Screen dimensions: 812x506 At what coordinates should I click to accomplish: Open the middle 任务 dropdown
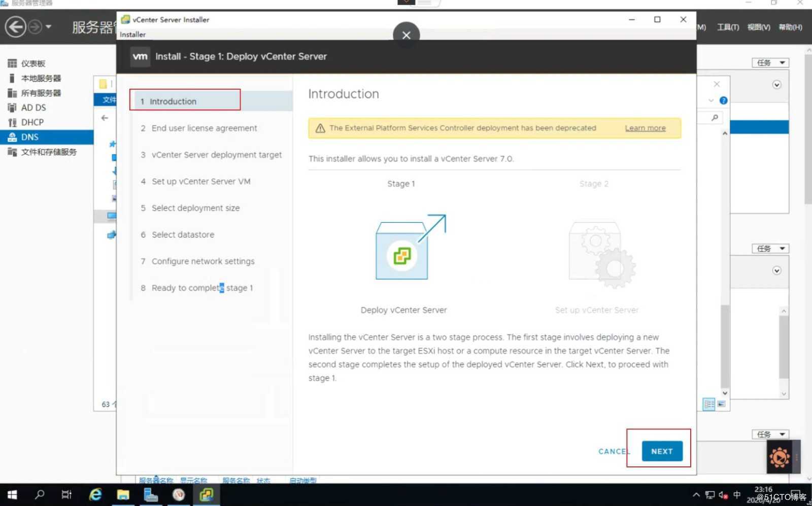770,249
